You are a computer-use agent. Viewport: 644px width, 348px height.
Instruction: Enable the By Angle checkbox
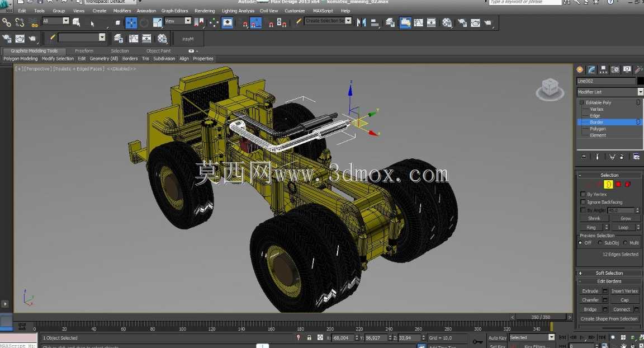click(x=583, y=210)
